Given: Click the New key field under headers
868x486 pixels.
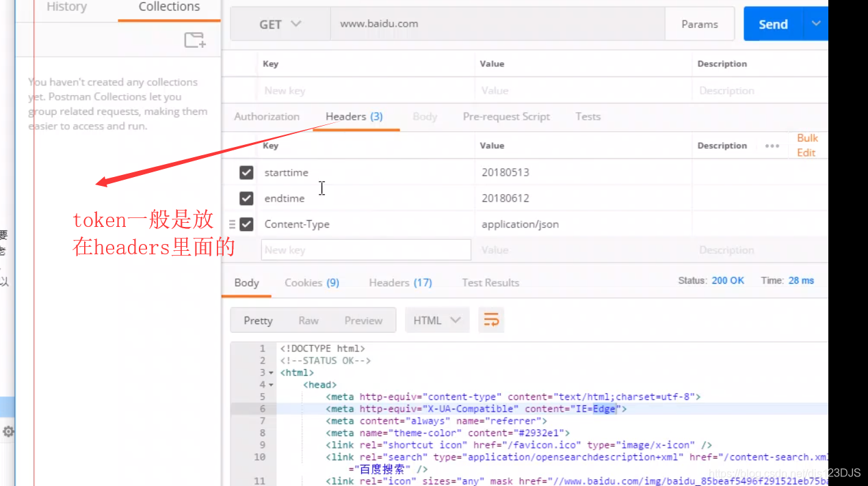Looking at the screenshot, I should tap(366, 249).
